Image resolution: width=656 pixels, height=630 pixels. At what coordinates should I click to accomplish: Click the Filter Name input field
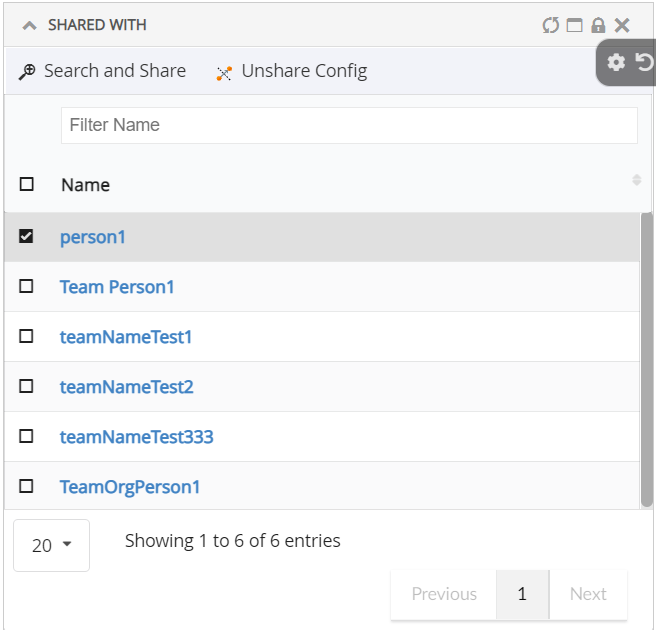coord(349,125)
